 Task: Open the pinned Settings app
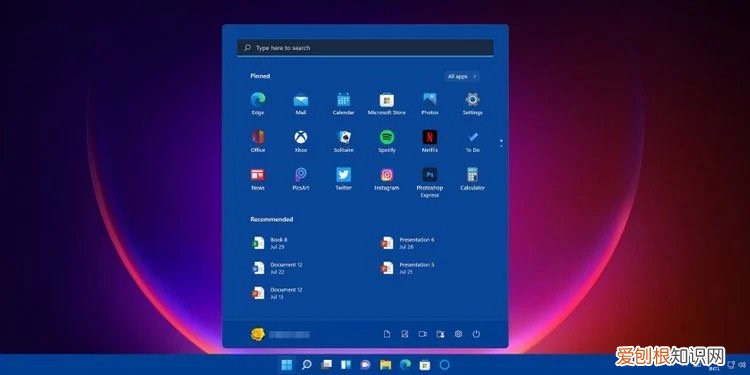click(x=472, y=103)
